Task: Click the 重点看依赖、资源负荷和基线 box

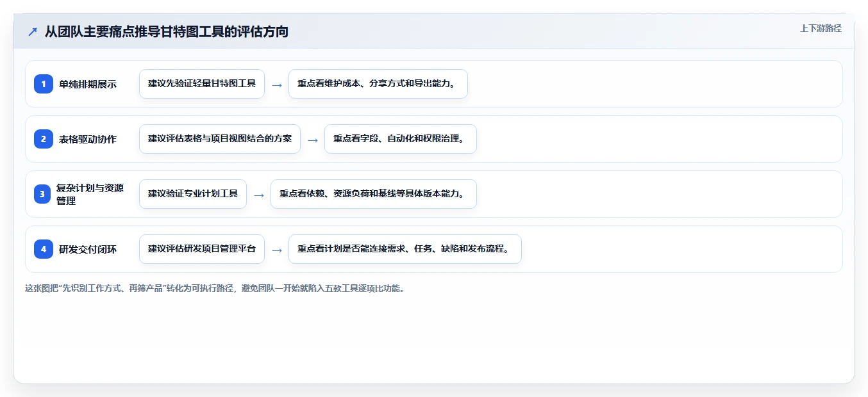Action: click(374, 194)
